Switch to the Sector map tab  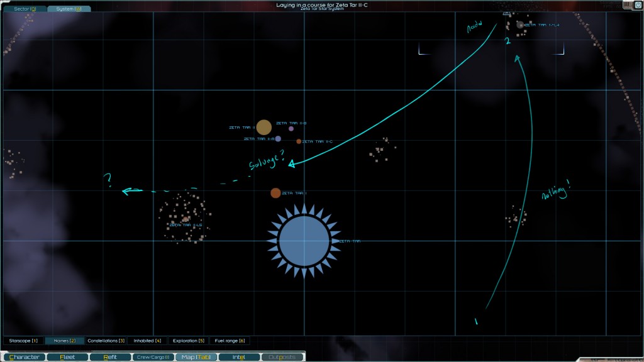coord(25,9)
